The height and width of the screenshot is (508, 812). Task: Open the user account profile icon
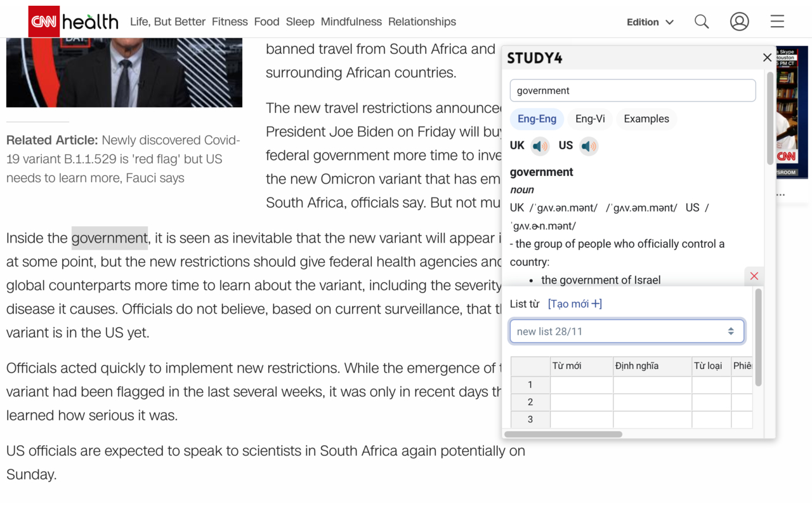[739, 22]
